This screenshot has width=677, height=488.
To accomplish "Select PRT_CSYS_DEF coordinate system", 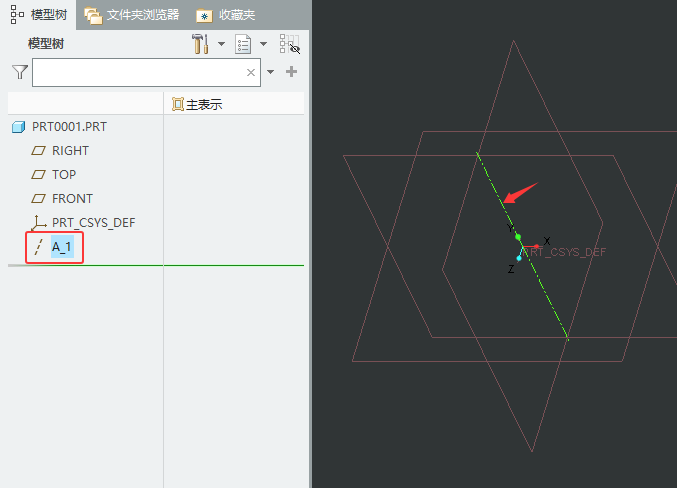I will tap(93, 223).
